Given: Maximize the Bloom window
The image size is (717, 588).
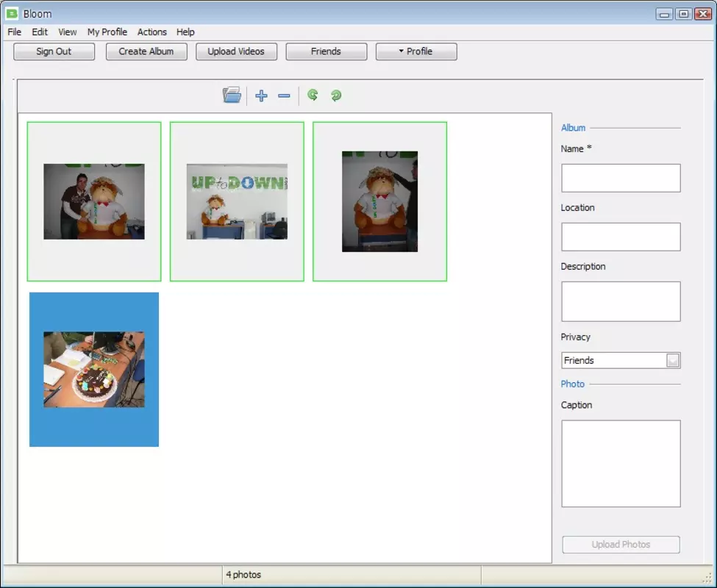Looking at the screenshot, I should [684, 14].
